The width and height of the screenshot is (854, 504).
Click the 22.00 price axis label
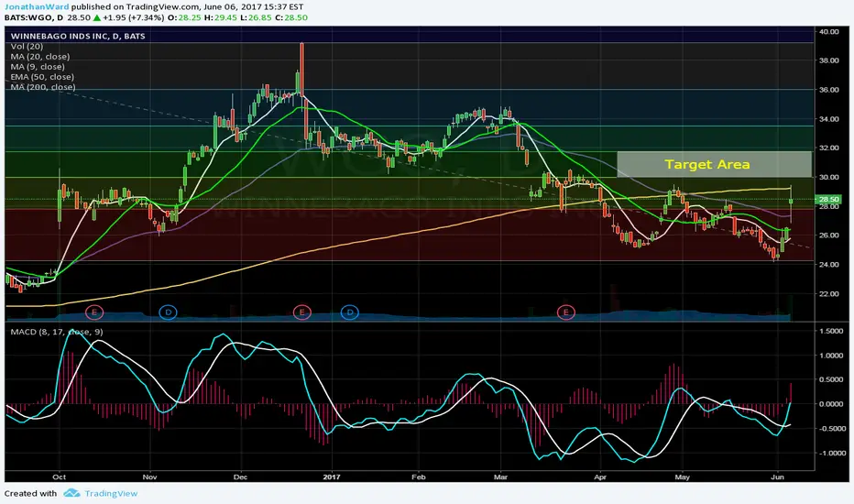[829, 293]
